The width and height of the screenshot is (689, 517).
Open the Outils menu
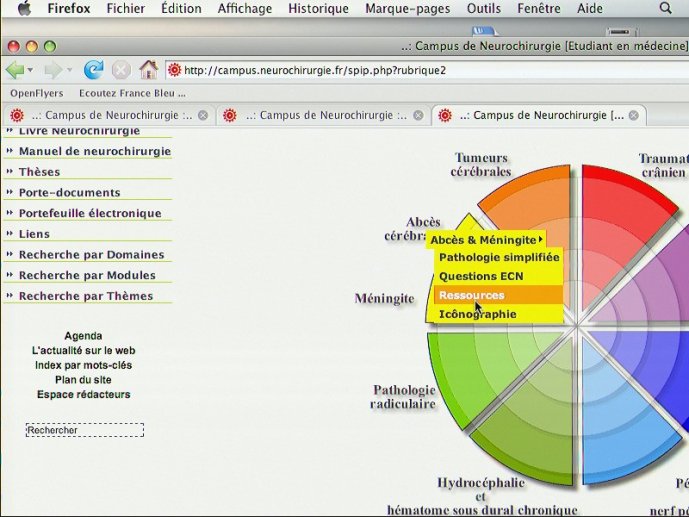pyautogui.click(x=484, y=8)
